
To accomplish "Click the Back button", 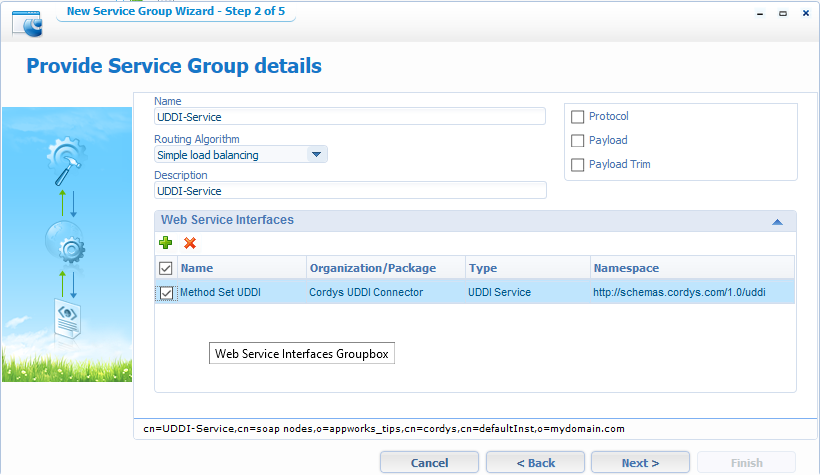I will tap(535, 463).
